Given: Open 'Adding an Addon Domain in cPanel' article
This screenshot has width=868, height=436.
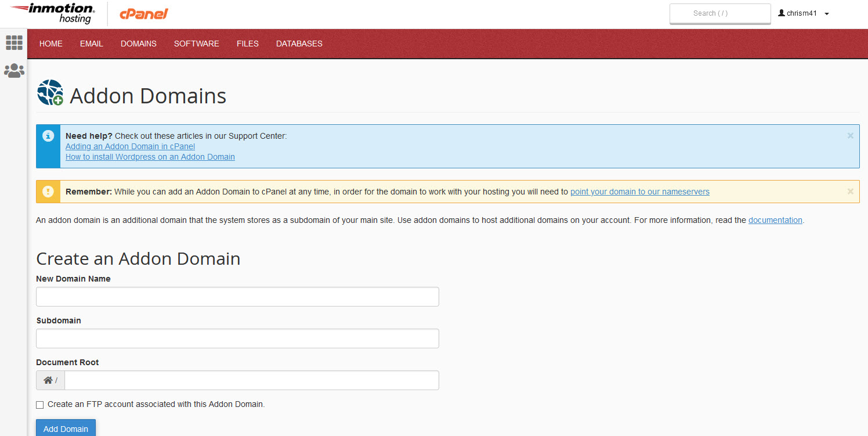Looking at the screenshot, I should [x=130, y=146].
